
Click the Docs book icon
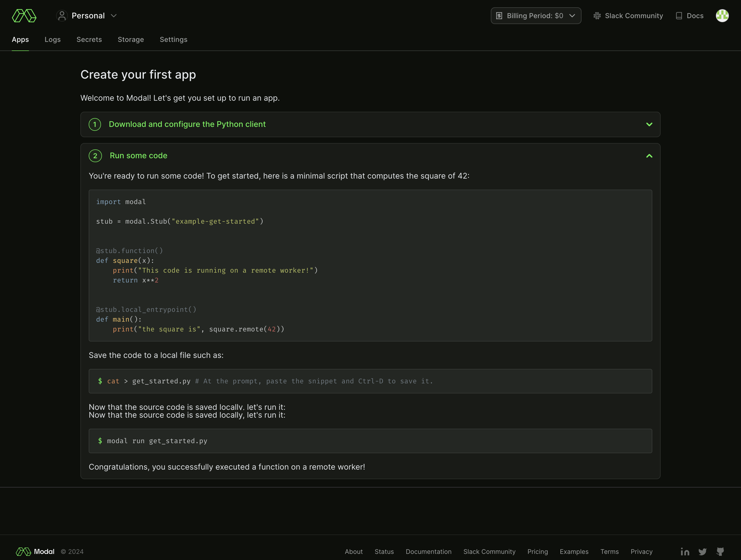(x=679, y=16)
